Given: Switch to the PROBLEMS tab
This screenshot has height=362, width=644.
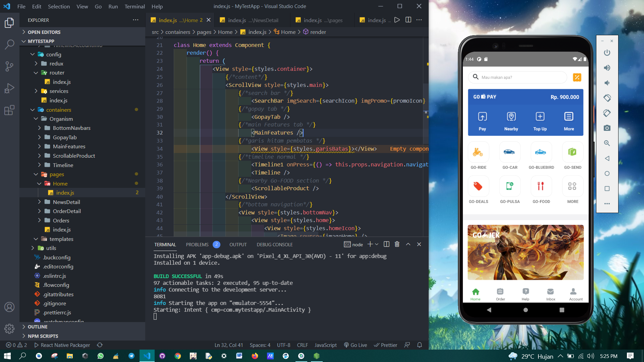Looking at the screenshot, I should [197, 245].
